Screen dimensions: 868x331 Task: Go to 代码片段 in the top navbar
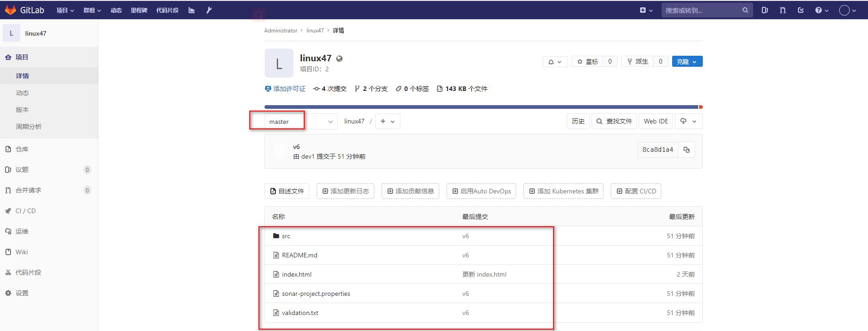coord(167,10)
